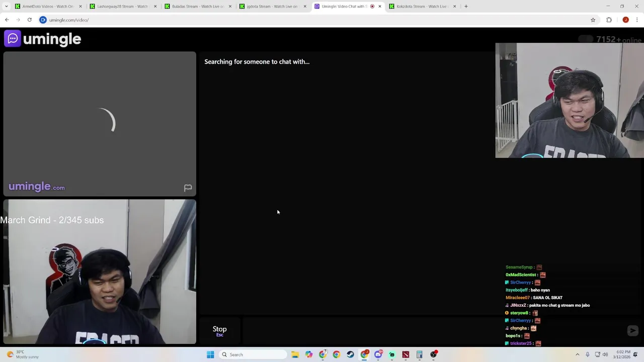The width and height of the screenshot is (644, 362).
Task: Open the browser extensions puzzle icon
Action: point(609,20)
